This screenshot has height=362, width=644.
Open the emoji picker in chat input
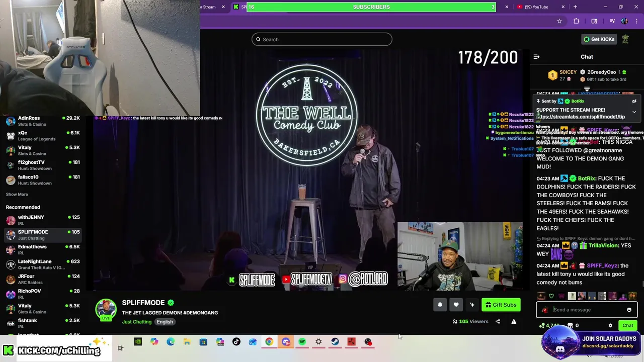[x=629, y=310]
